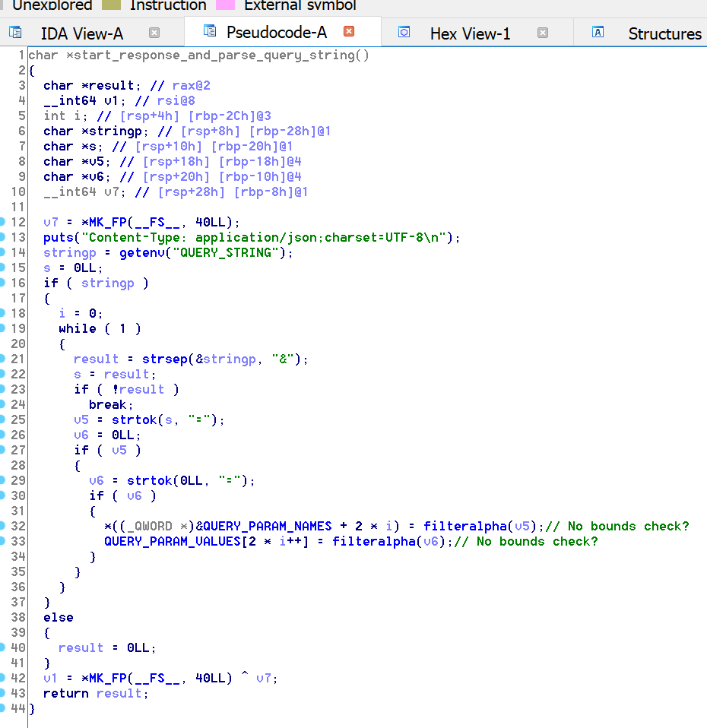Viewport: 707px width, 728px height.
Task: Toggle breakpoint dot on line 12
Action: coord(2,222)
